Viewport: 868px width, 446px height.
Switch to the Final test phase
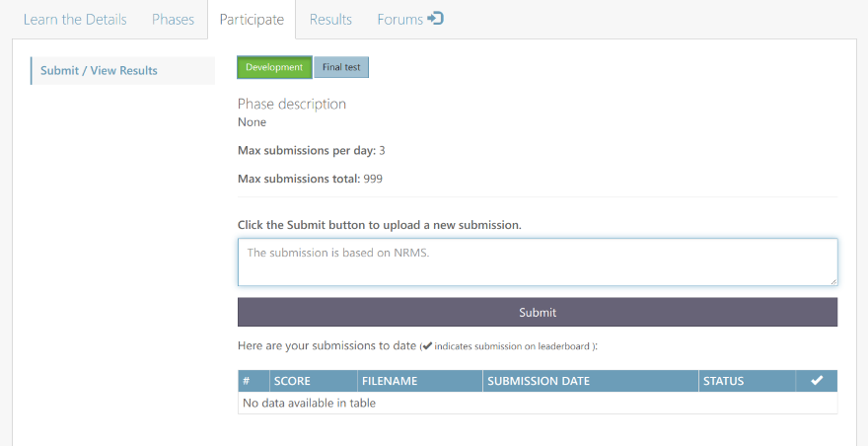[341, 67]
